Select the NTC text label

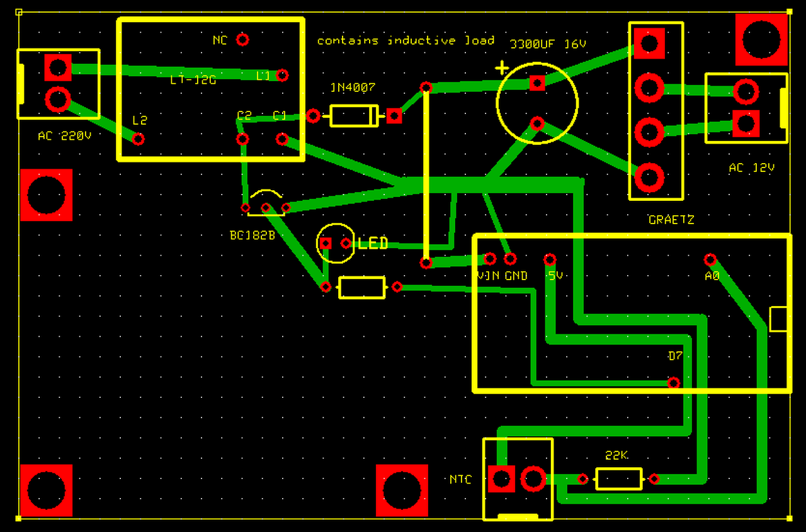click(x=460, y=480)
